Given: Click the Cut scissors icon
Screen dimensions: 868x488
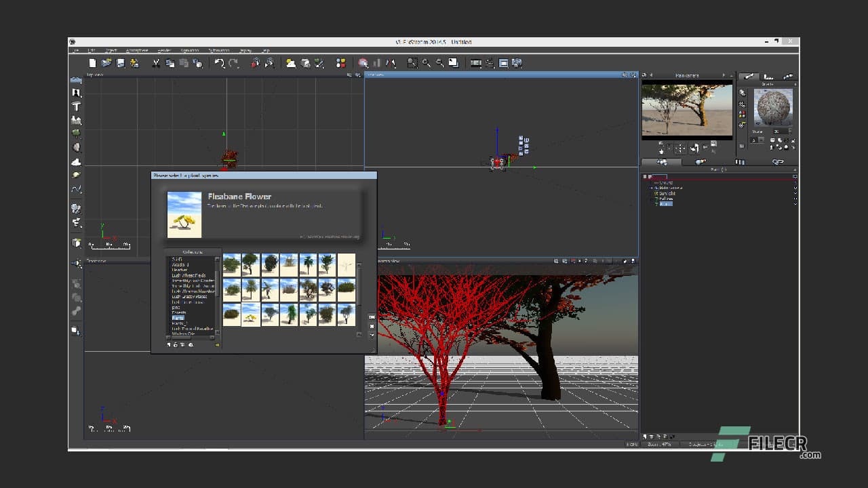Looking at the screenshot, I should pyautogui.click(x=157, y=63).
